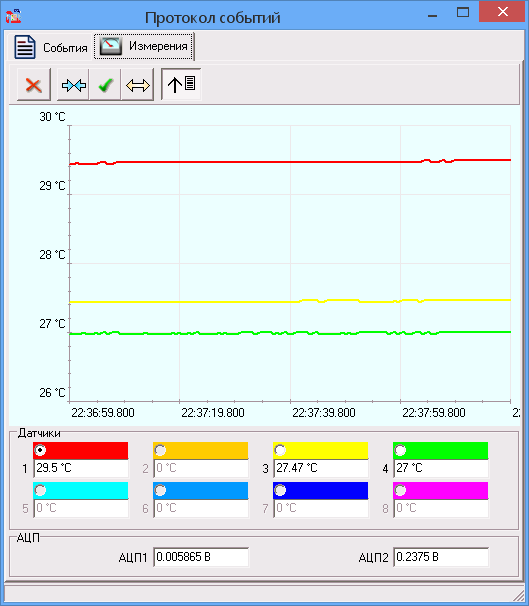Click sensor 1 value field 29.5 °C
The height and width of the screenshot is (606, 529).
[81, 468]
